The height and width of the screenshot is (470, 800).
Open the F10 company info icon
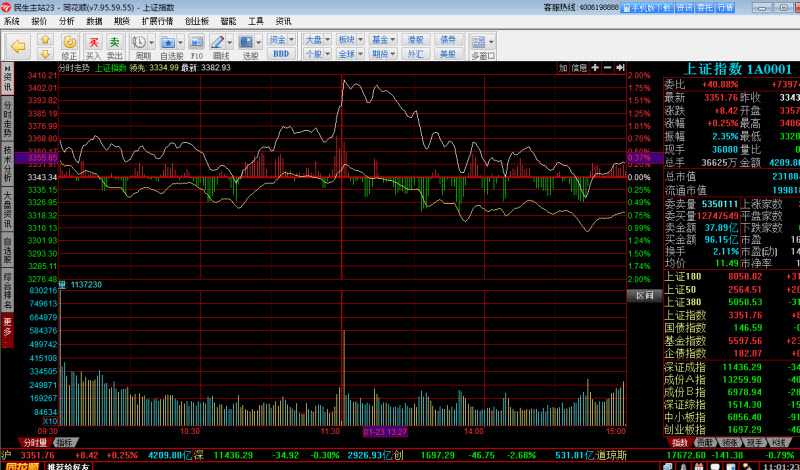click(197, 46)
